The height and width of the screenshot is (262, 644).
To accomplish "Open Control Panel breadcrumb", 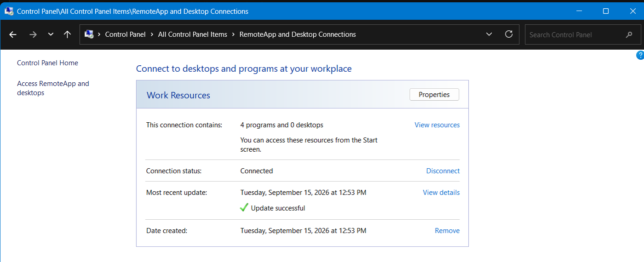I will click(125, 34).
